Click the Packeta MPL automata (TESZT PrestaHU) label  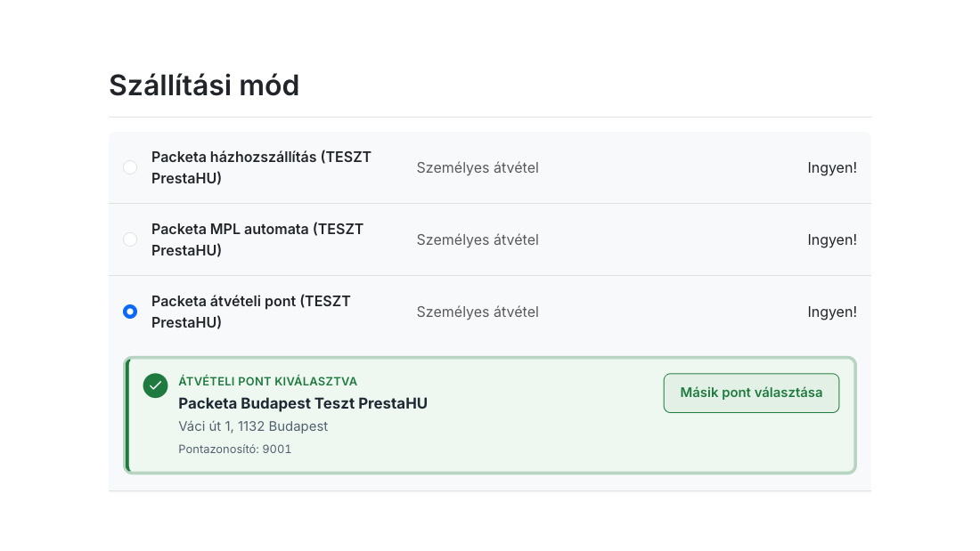[x=257, y=239]
